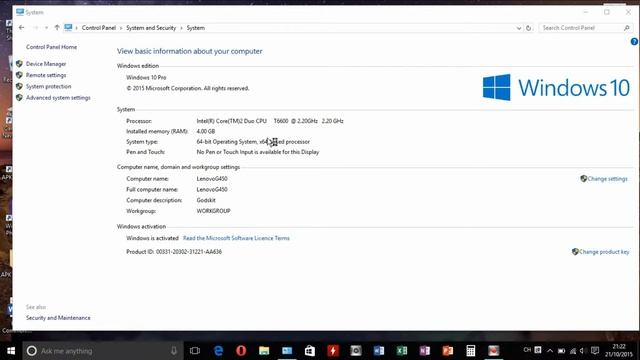Open Device Manager from sidebar
Screen dimensions: 640x360
click(46, 64)
